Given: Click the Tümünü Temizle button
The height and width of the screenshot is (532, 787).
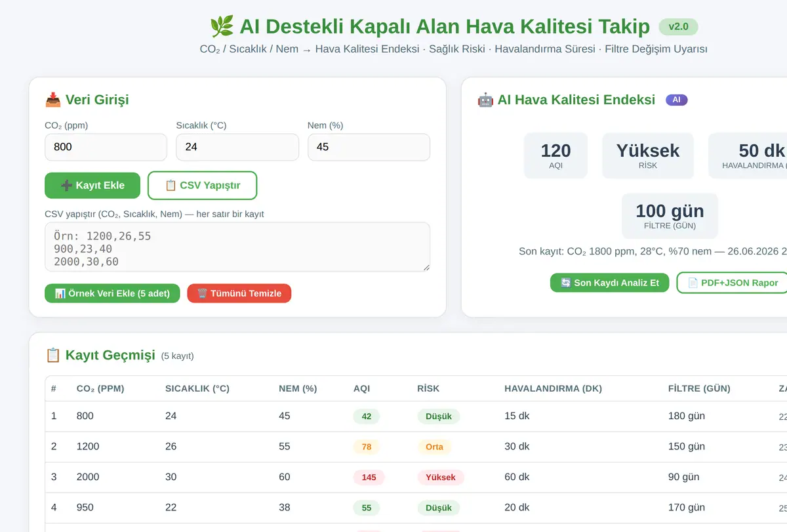Looking at the screenshot, I should tap(239, 293).
